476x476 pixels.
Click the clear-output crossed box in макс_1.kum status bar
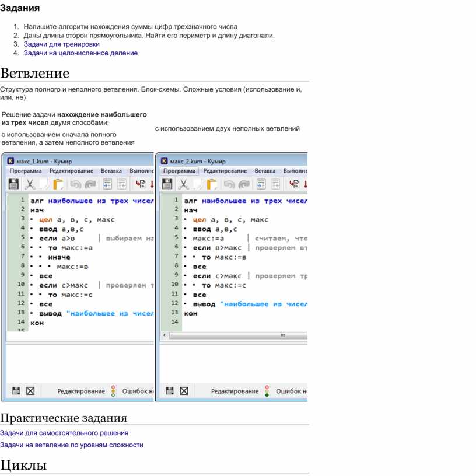30,391
